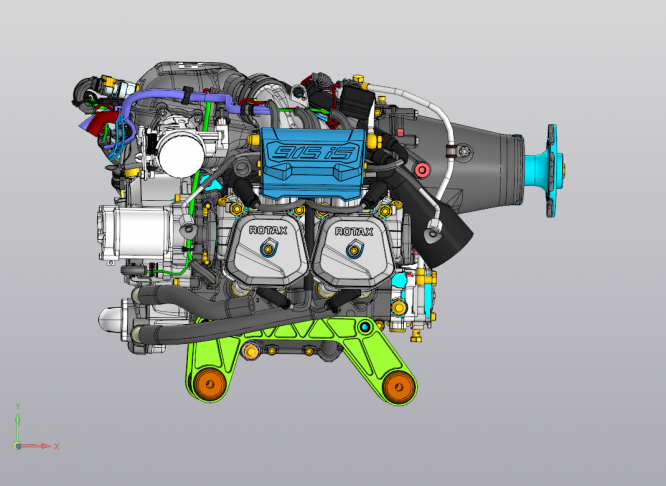Click the right orange mount bushing

click(x=398, y=387)
